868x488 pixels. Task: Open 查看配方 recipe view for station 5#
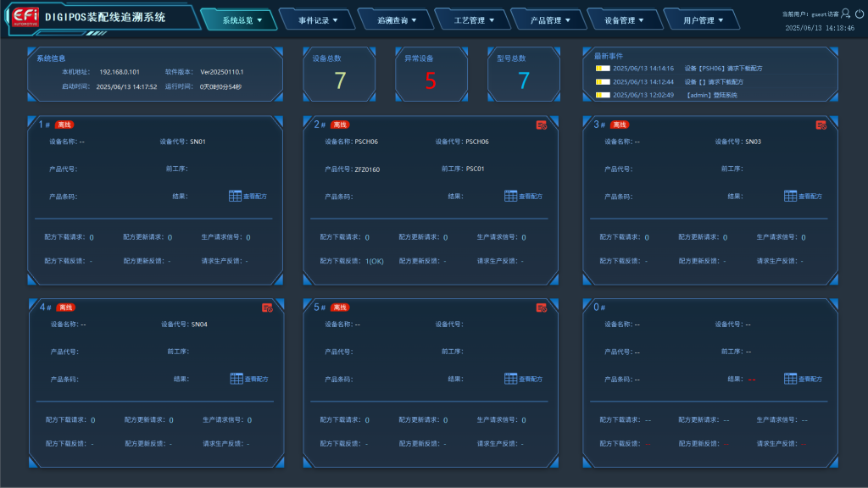pos(523,379)
